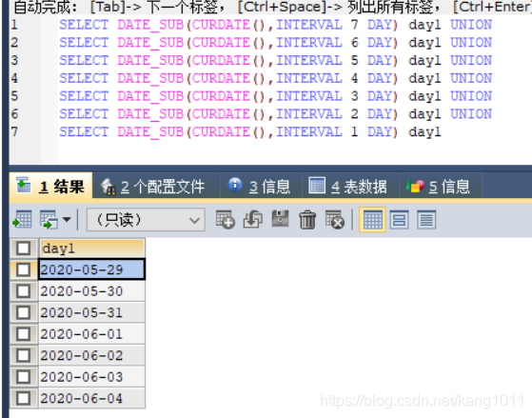Click the delete row trash icon
Viewport: 532px width, 418px height.
(x=307, y=220)
